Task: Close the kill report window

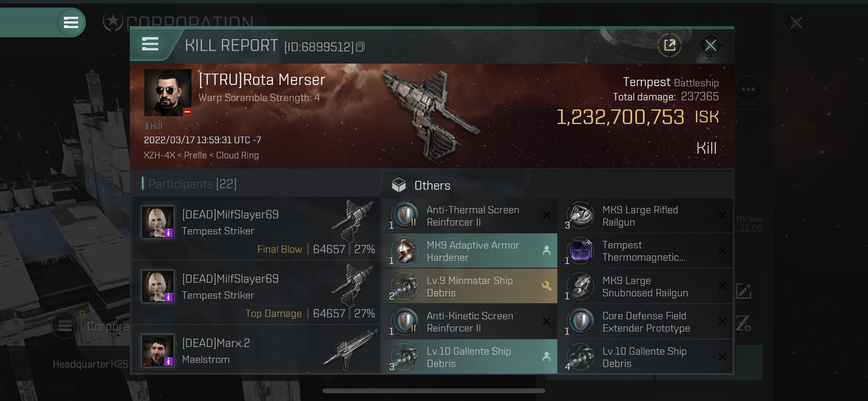Action: point(710,45)
